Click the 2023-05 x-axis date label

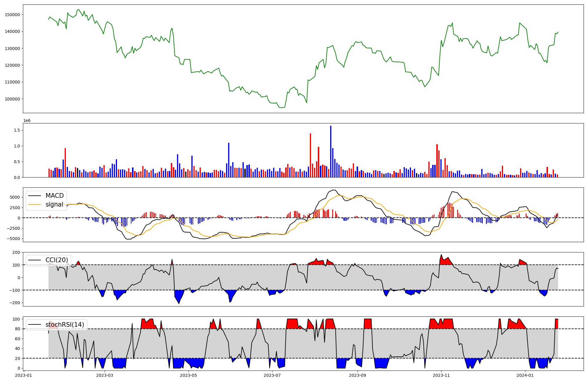coord(188,375)
